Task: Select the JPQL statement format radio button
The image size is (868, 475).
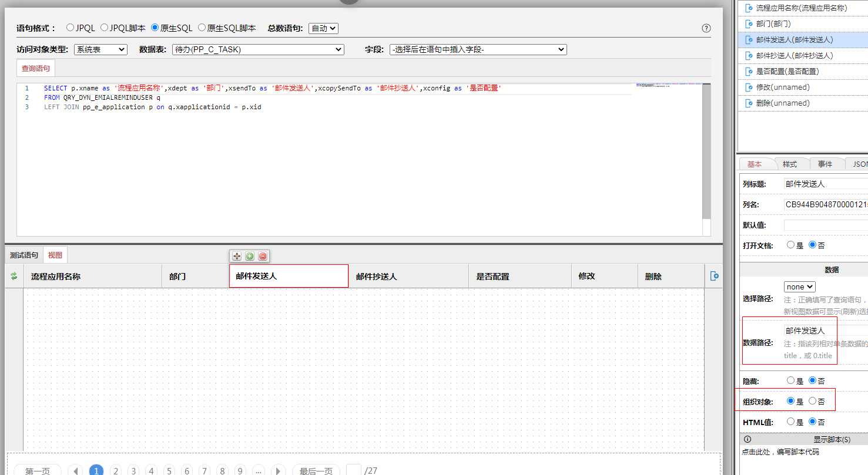Action: [x=69, y=27]
